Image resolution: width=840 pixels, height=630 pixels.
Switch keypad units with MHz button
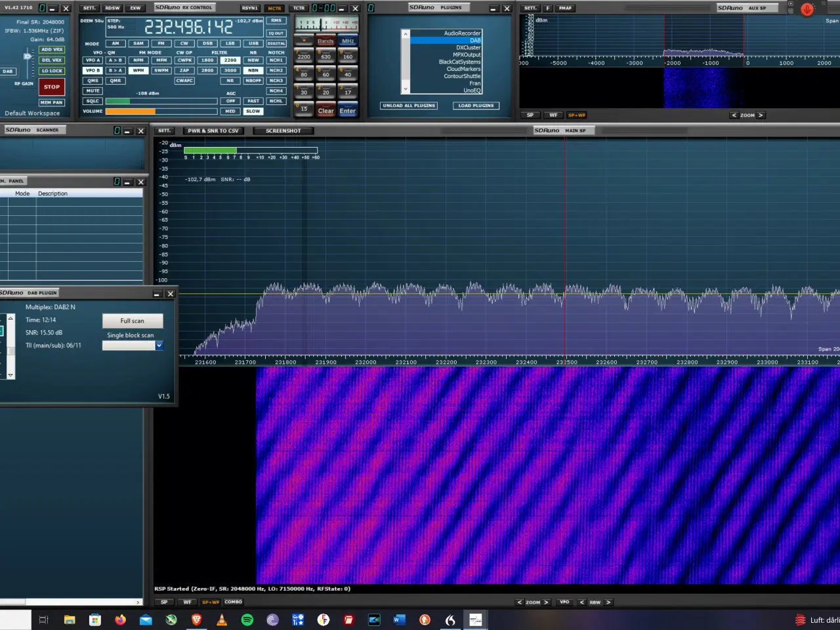pyautogui.click(x=348, y=41)
